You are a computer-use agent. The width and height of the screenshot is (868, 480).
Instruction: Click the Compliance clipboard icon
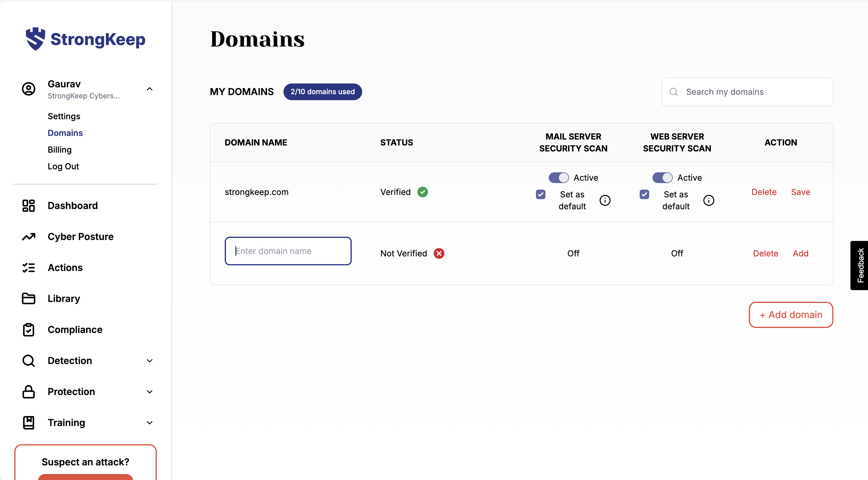click(28, 330)
